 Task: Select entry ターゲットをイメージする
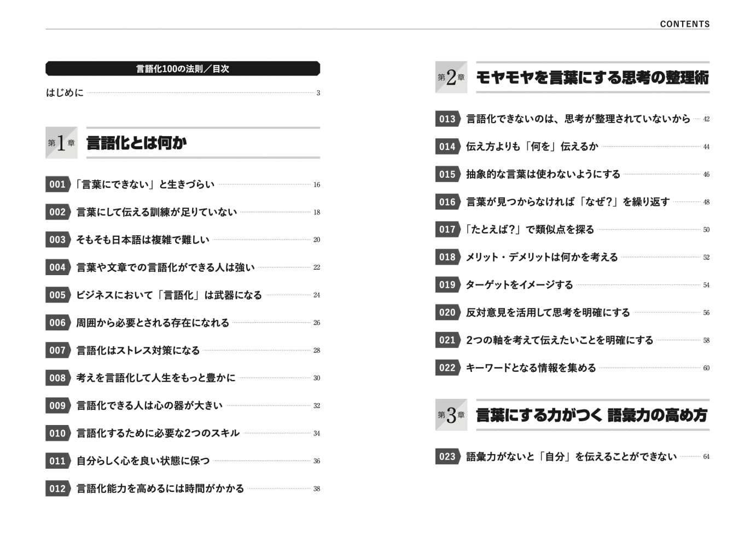pos(519,284)
